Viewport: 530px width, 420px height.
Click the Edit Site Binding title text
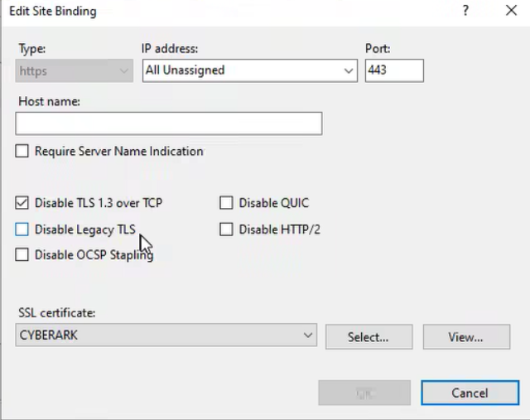coord(53,11)
